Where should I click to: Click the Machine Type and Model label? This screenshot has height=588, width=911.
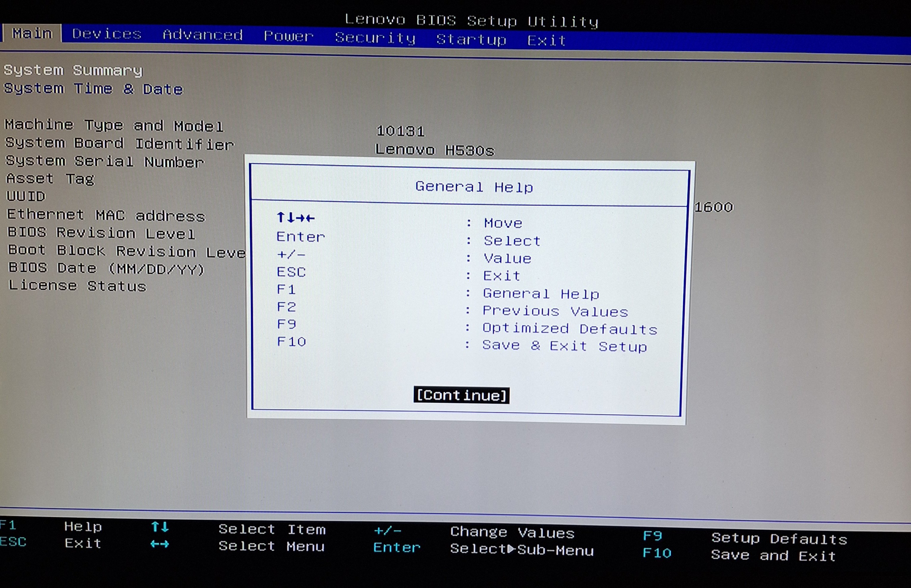(114, 126)
